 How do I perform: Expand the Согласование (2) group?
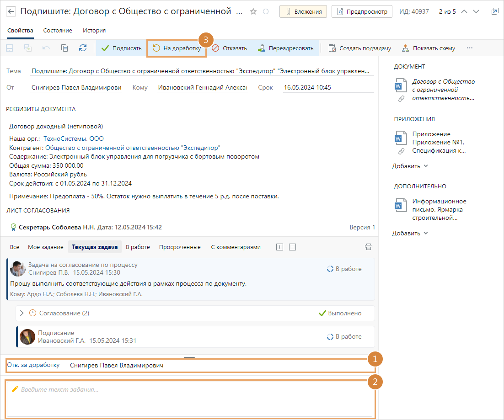[x=21, y=313]
